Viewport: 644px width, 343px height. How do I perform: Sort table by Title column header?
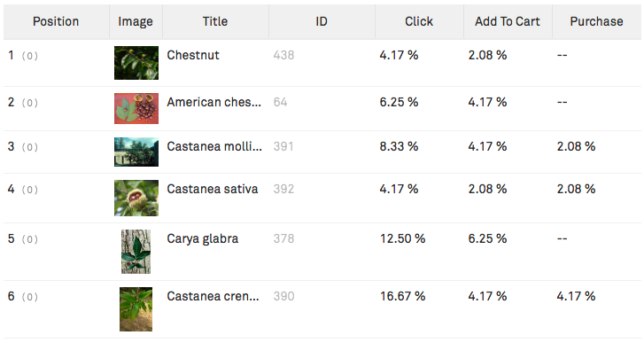click(215, 21)
